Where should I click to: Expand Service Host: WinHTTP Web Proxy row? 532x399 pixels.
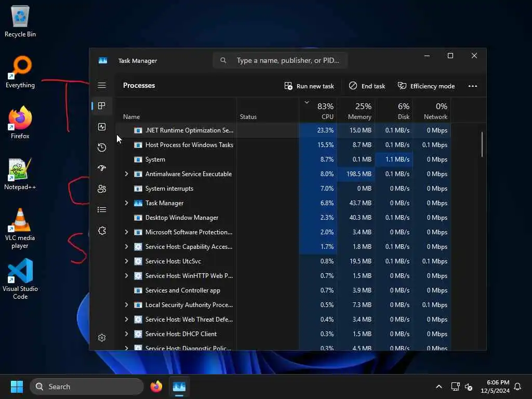point(126,276)
